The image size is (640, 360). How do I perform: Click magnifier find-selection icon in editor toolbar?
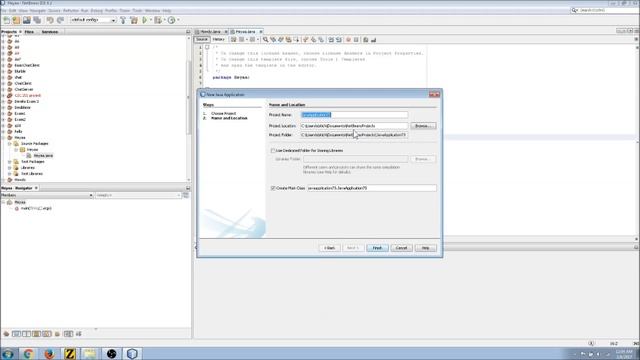point(265,40)
